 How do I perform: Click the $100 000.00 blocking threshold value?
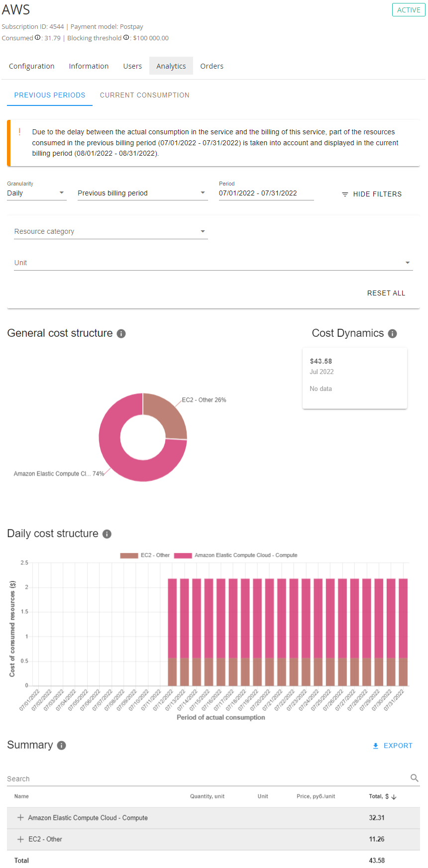tap(151, 38)
